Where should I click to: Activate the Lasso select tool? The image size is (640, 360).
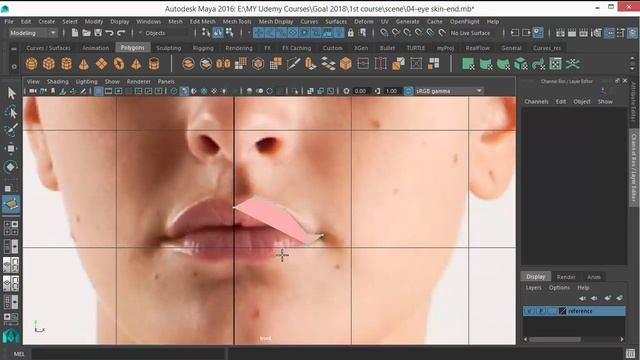[11, 112]
